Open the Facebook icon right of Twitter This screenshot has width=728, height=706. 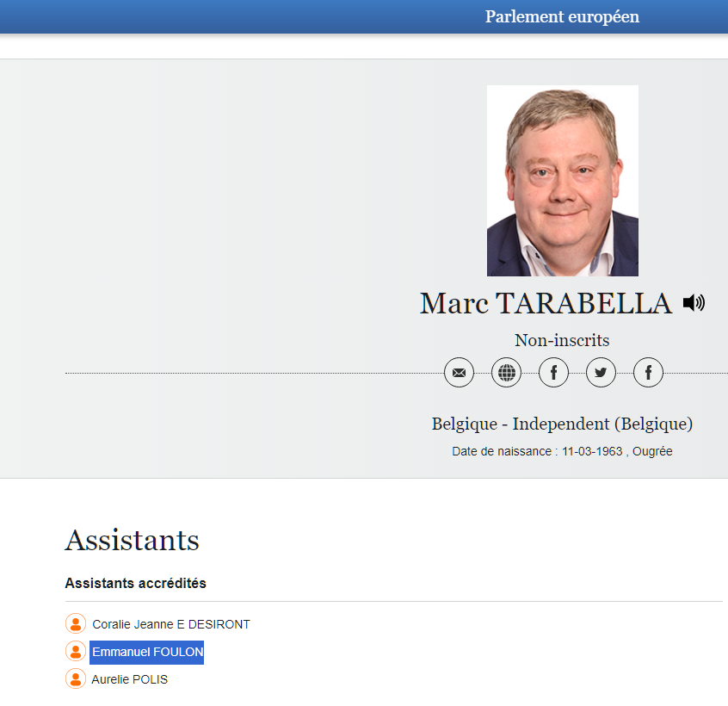(x=648, y=373)
